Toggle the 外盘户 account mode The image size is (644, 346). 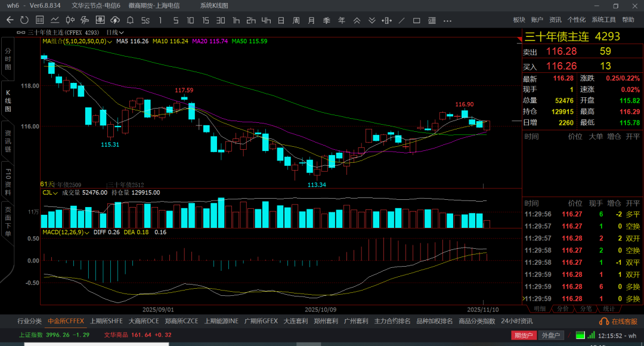550,335
